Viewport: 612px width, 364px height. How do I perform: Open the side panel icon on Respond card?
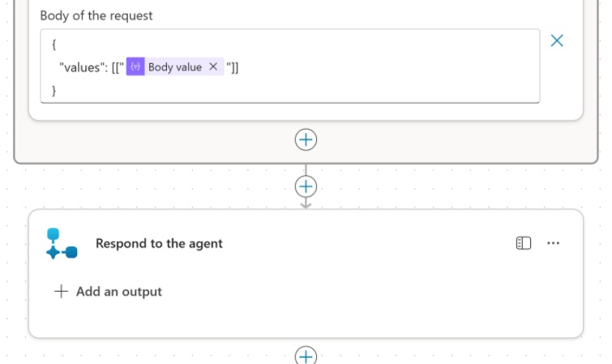524,243
